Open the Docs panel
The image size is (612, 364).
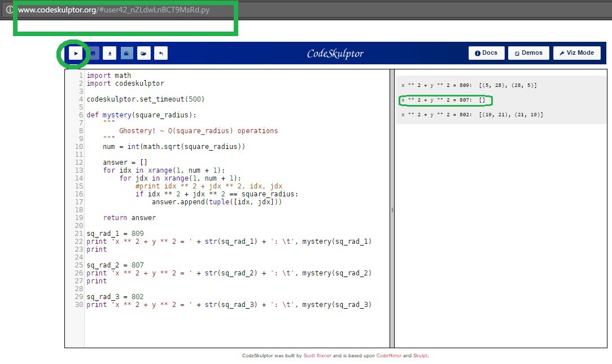(x=486, y=53)
